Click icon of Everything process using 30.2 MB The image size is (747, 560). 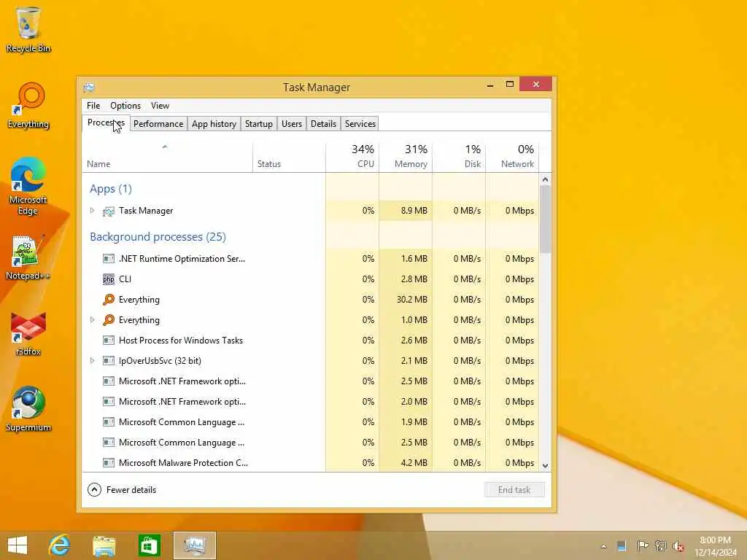click(109, 300)
